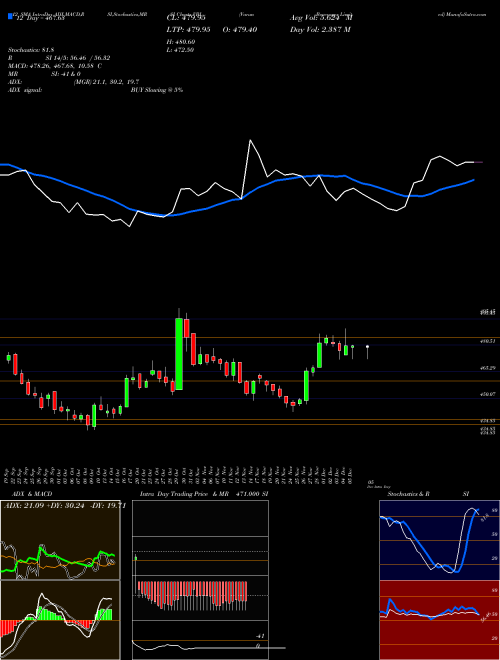Open the 'ADX & MACD' panel title
The width and height of the screenshot is (500, 660).
coord(32,494)
